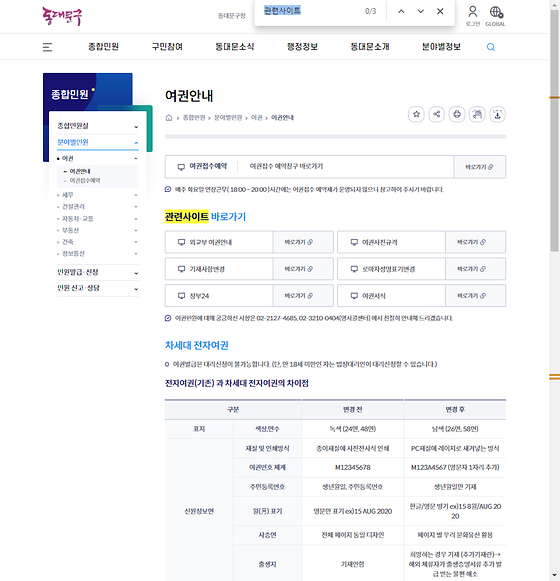Click the download page icon
This screenshot has width=560, height=581.
pyautogui.click(x=497, y=114)
